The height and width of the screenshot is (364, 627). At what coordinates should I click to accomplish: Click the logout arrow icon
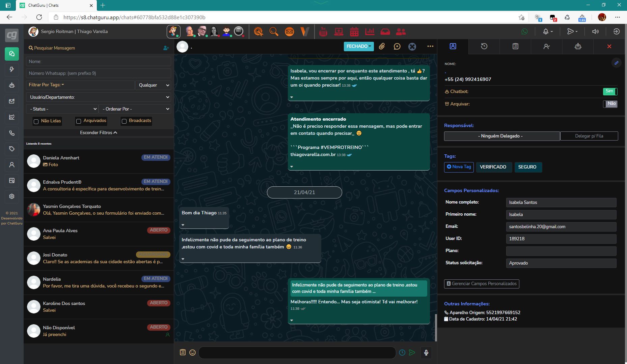coord(617,31)
